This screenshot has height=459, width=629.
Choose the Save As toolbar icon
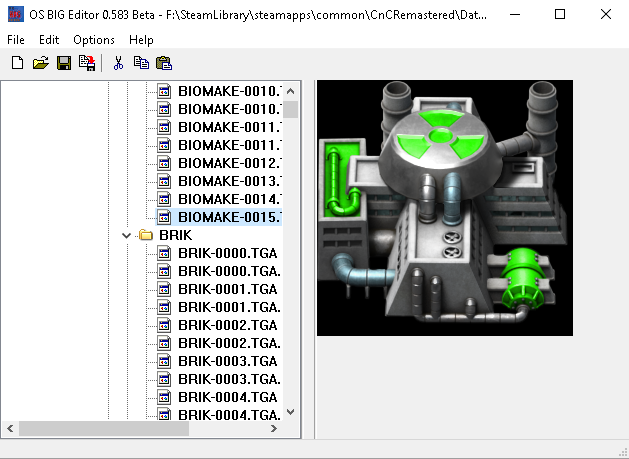(87, 63)
